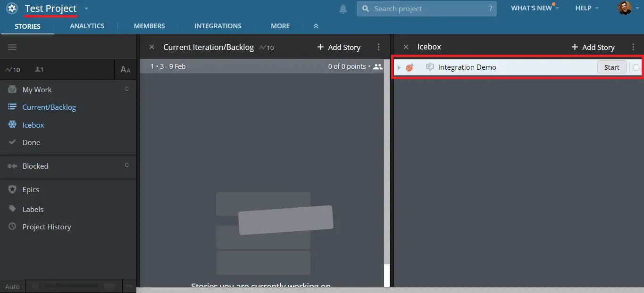This screenshot has width=644, height=293.
Task: Click the Labels icon in the sidebar
Action: [12, 209]
